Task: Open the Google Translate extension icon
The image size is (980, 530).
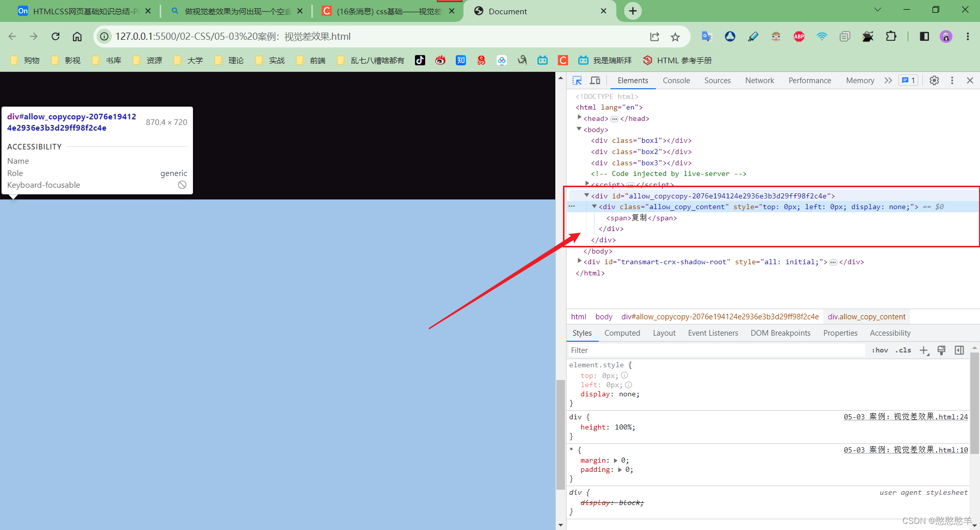Action: coord(707,36)
